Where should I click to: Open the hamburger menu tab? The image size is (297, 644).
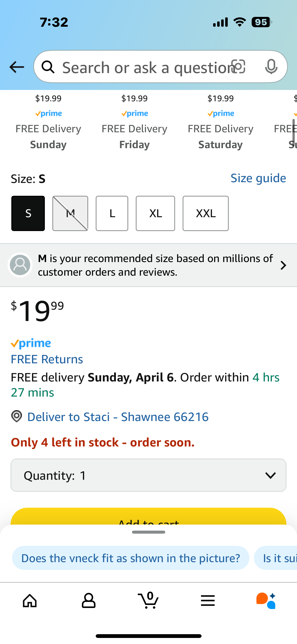[208, 601]
